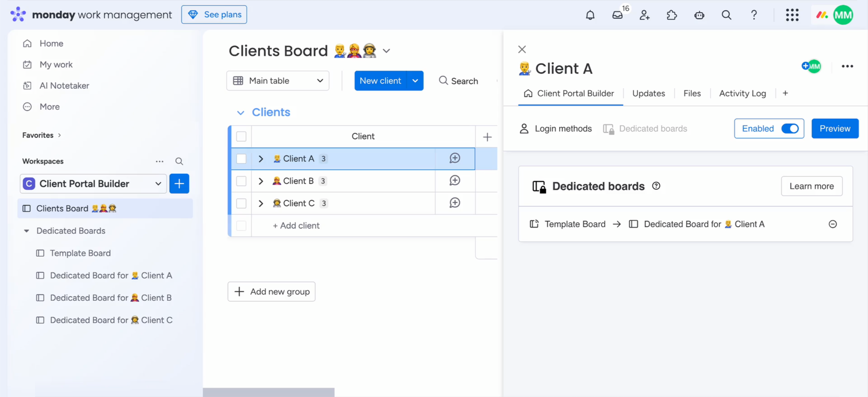Image resolution: width=868 pixels, height=397 pixels.
Task: Disable the Enabled toggle for Client Portal
Action: tap(791, 128)
